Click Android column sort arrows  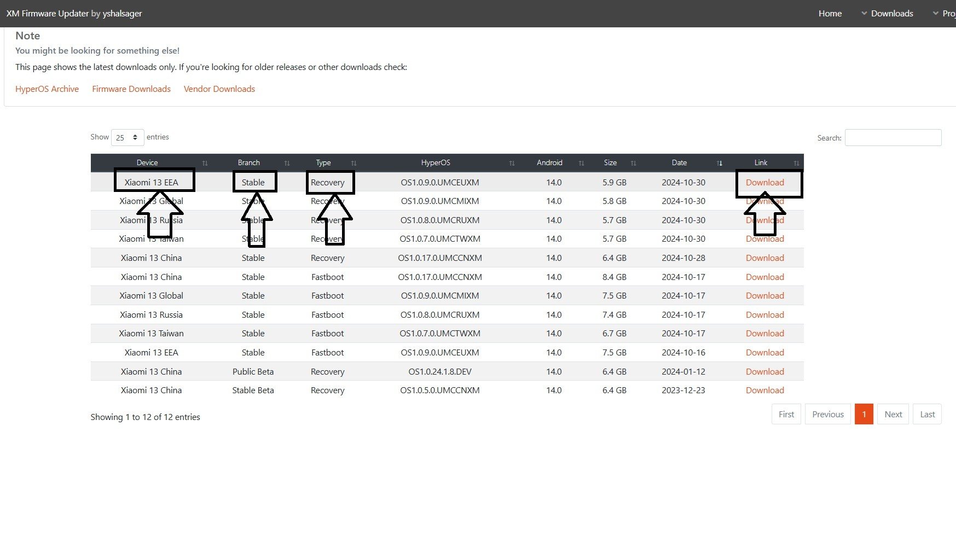(x=581, y=163)
